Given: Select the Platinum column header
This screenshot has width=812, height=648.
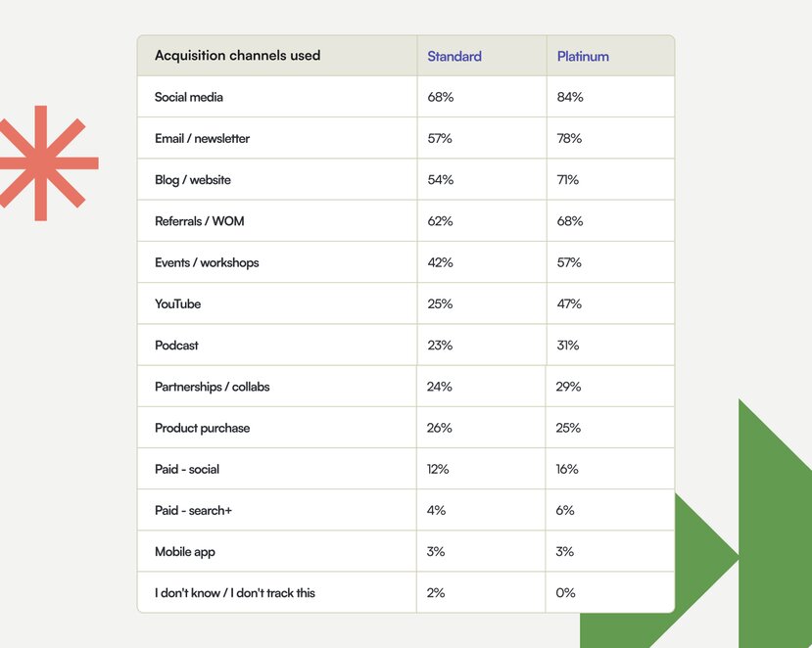Looking at the screenshot, I should coord(583,56).
